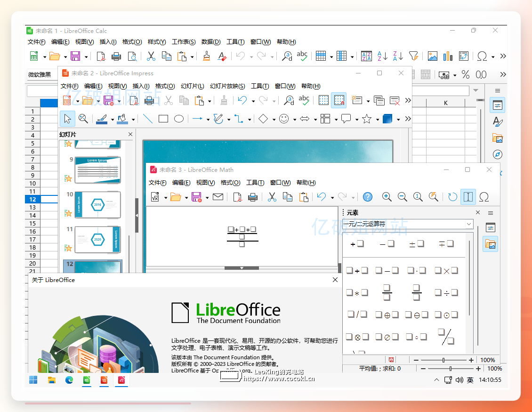This screenshot has height=412, width=532.
Task: Open the 幻灯片(L) menu in Impress
Action: [x=193, y=86]
